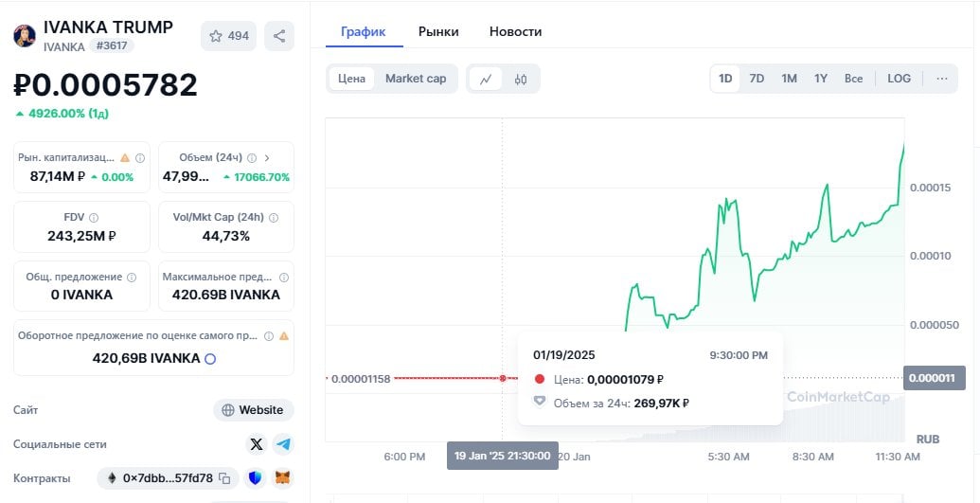Click the 19 Jan 21:30 chart marker point

tap(503, 378)
